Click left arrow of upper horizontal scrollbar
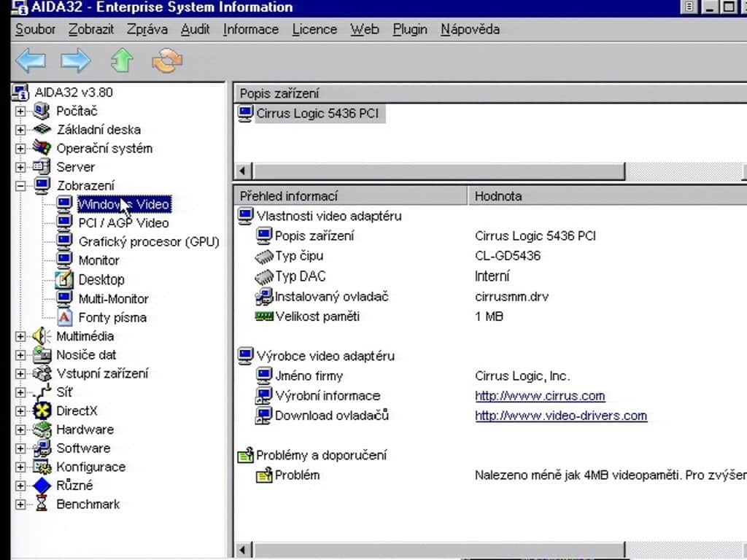This screenshot has width=747, height=560. pyautogui.click(x=243, y=171)
